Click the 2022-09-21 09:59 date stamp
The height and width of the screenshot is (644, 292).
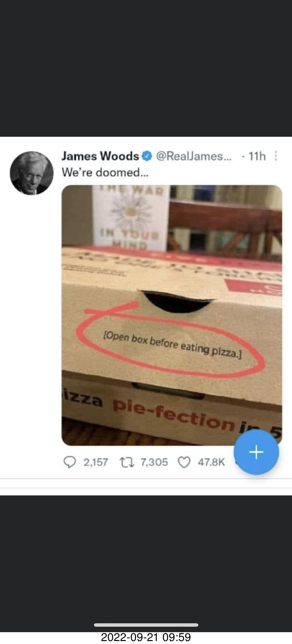click(146, 637)
